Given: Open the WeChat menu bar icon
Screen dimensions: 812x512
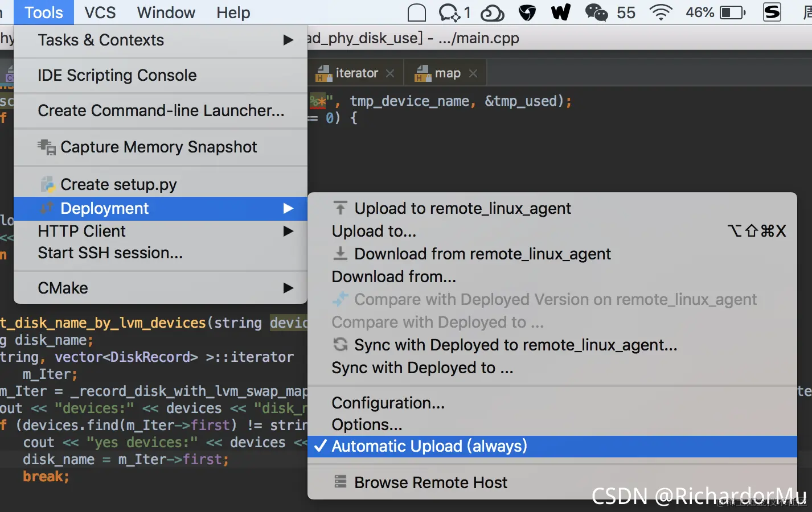Looking at the screenshot, I should tap(596, 13).
